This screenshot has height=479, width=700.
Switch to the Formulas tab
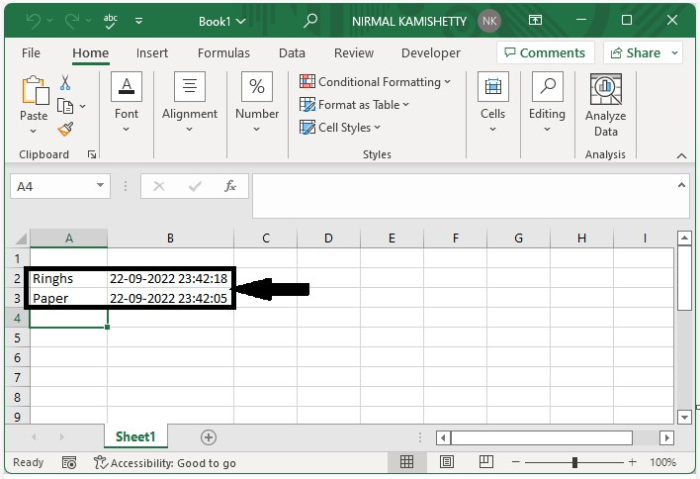point(224,53)
